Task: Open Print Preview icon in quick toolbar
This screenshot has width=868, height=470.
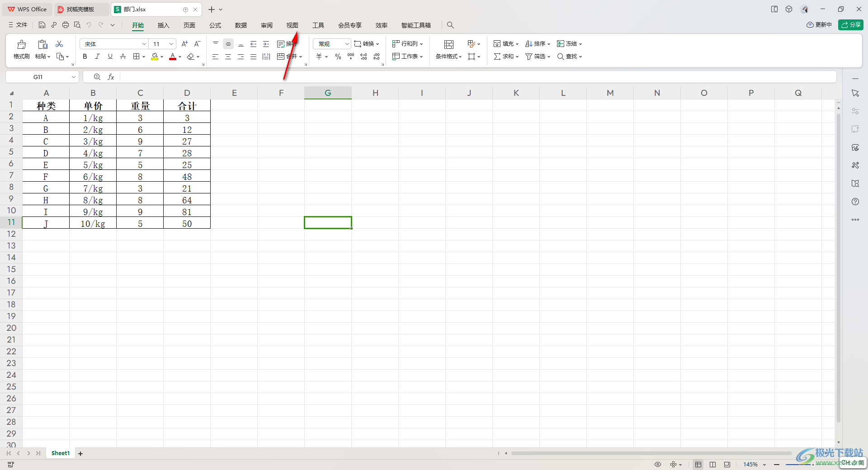Action: pyautogui.click(x=77, y=25)
